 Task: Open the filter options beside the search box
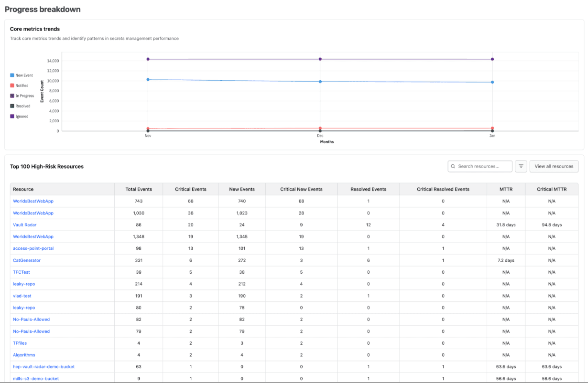[x=521, y=166]
